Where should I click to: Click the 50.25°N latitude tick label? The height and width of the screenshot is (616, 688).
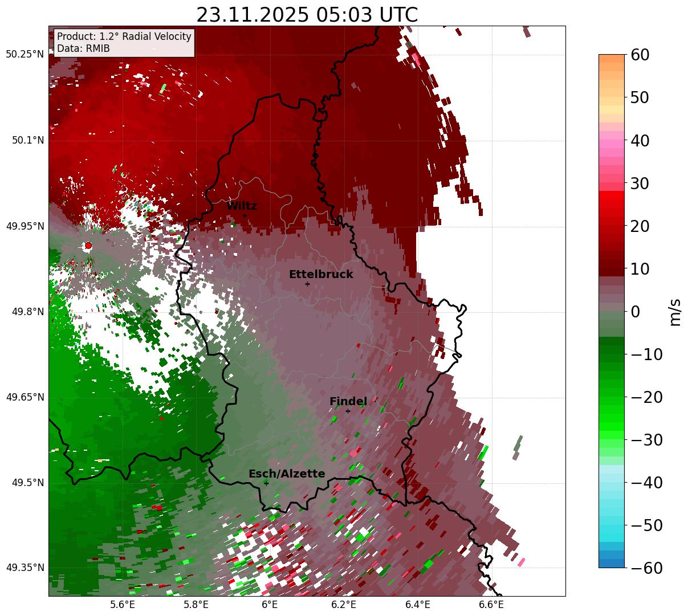25,55
